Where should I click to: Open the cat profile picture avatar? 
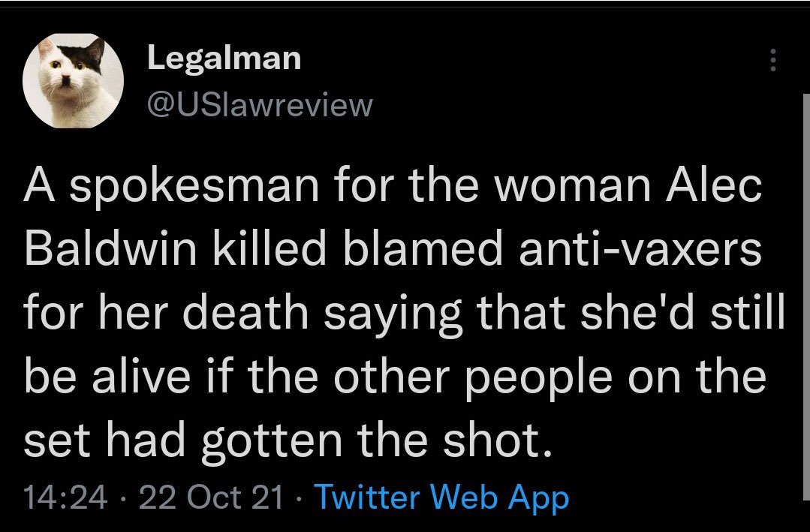73,80
